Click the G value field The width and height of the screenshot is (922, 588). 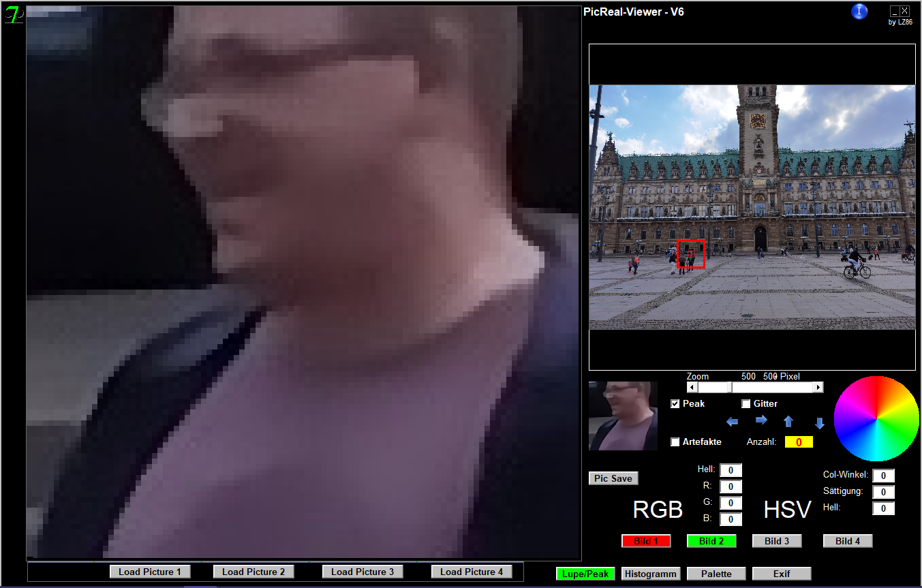(x=731, y=503)
